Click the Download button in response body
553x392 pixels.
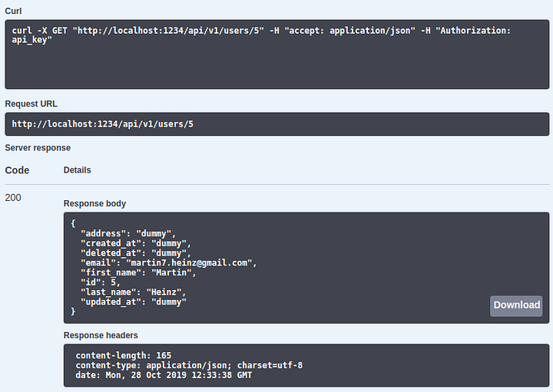tap(516, 305)
